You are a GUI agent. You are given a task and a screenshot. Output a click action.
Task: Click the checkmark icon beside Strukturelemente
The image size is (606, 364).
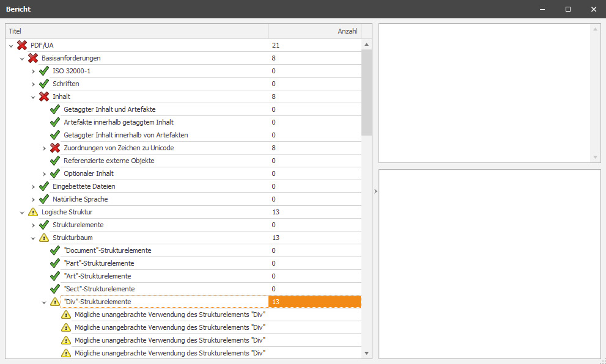[44, 225]
